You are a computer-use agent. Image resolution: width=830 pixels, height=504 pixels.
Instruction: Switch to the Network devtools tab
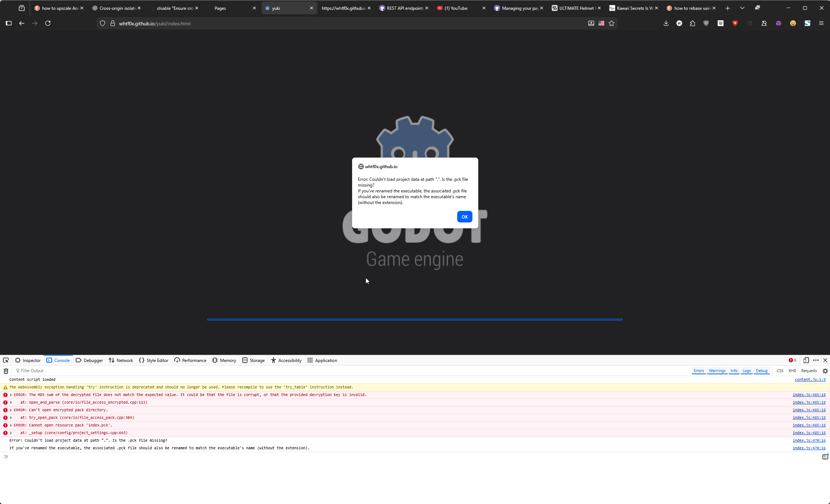pos(121,360)
